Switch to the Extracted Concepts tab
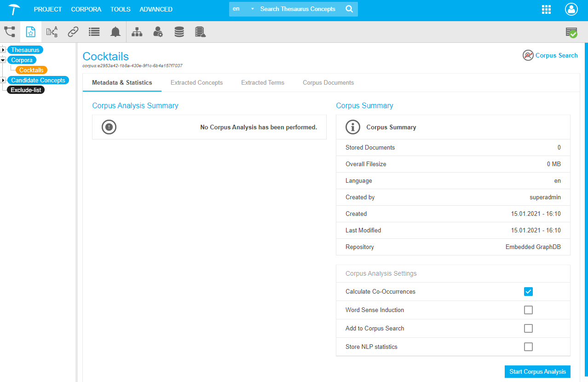 (196, 83)
